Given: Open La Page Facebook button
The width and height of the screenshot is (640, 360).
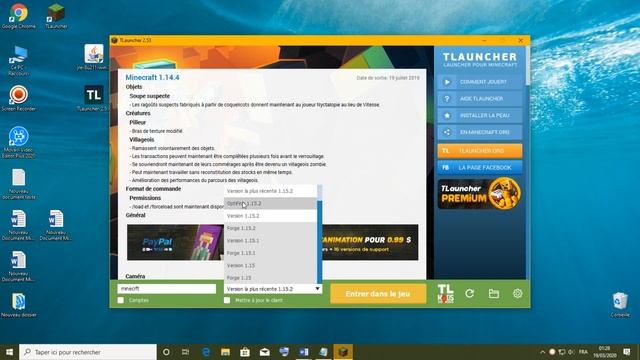Looking at the screenshot, I should pos(480,168).
